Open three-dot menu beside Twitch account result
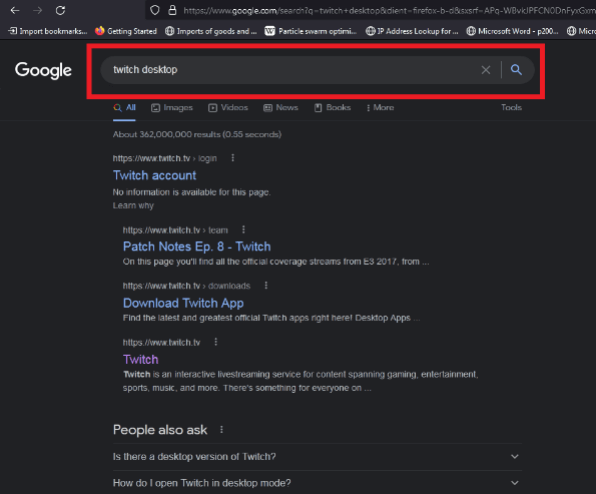Image resolution: width=596 pixels, height=494 pixels. click(x=233, y=158)
